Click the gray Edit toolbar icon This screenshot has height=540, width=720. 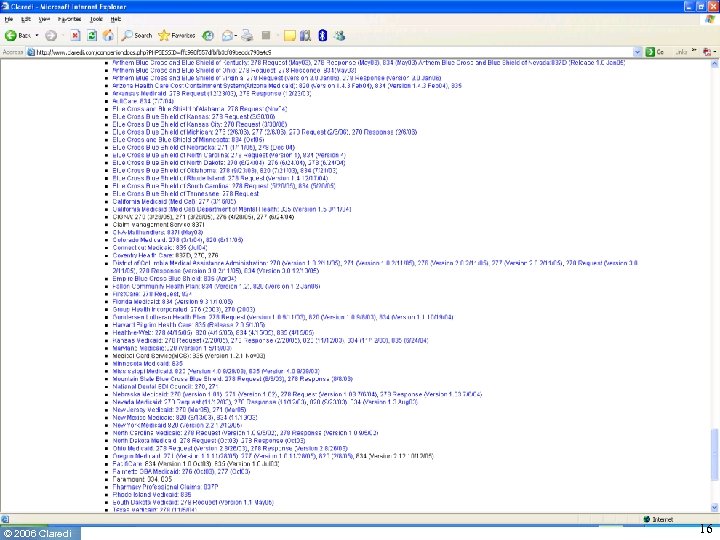(x=266, y=35)
